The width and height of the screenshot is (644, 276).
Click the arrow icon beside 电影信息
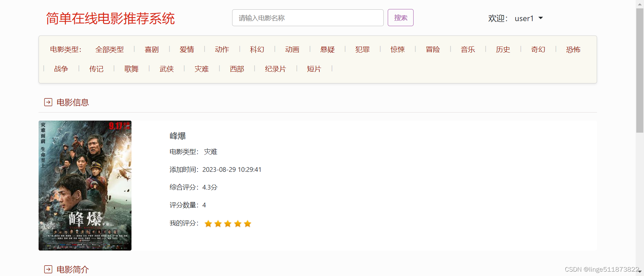click(48, 102)
